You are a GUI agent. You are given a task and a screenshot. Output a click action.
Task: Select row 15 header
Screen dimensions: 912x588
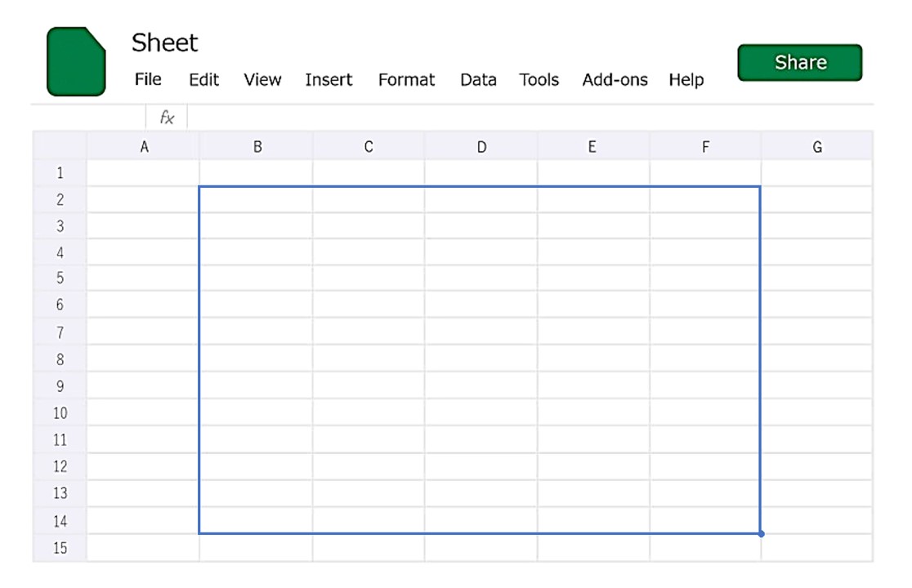(x=60, y=548)
